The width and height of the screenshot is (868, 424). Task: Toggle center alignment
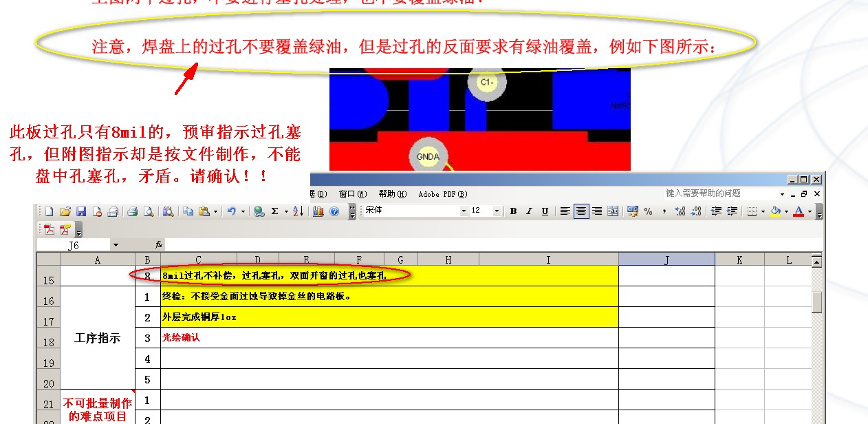pyautogui.click(x=581, y=211)
